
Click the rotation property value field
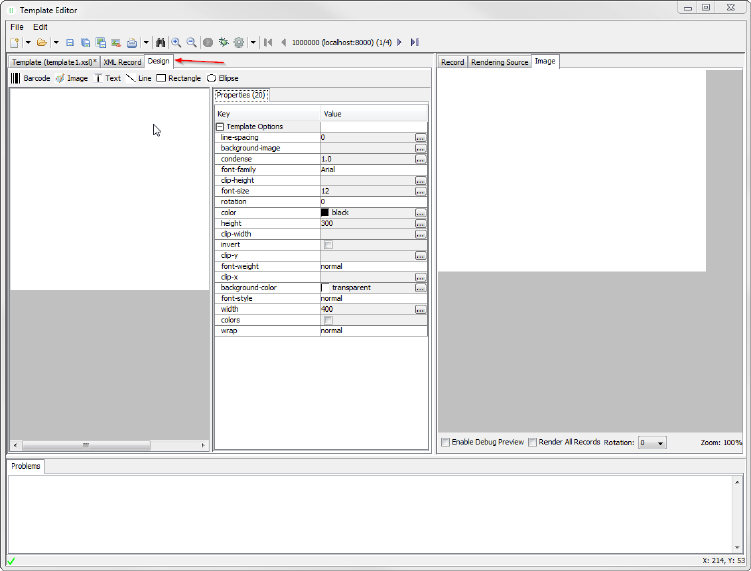(x=374, y=202)
